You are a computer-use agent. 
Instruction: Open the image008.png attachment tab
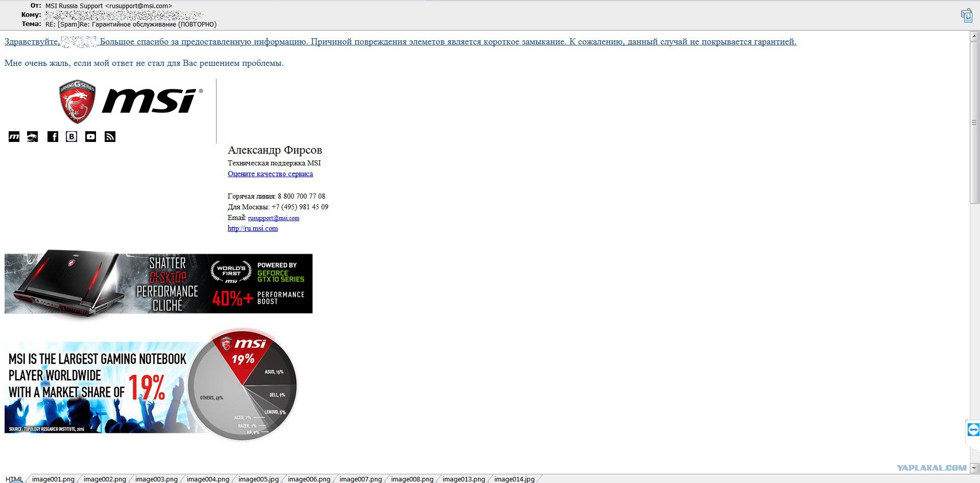(x=412, y=479)
